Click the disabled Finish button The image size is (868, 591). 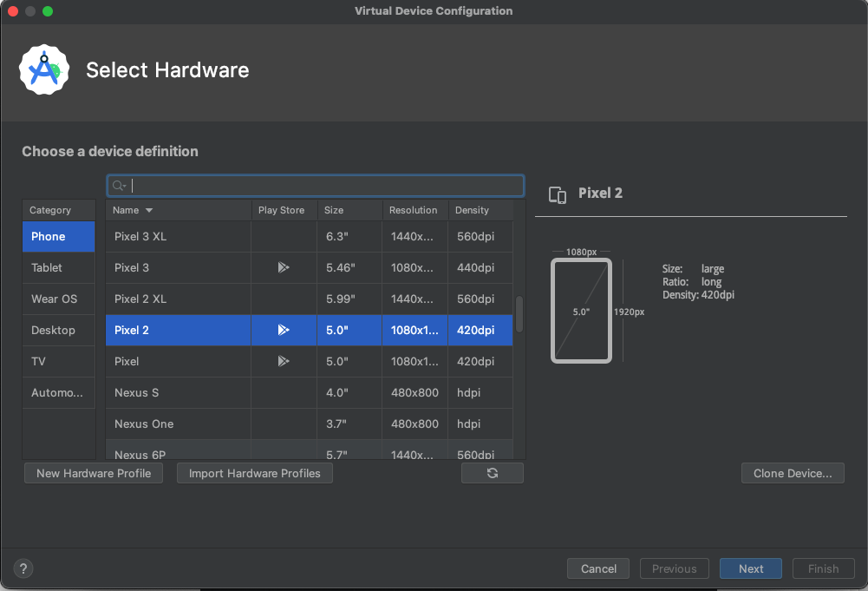[823, 568]
